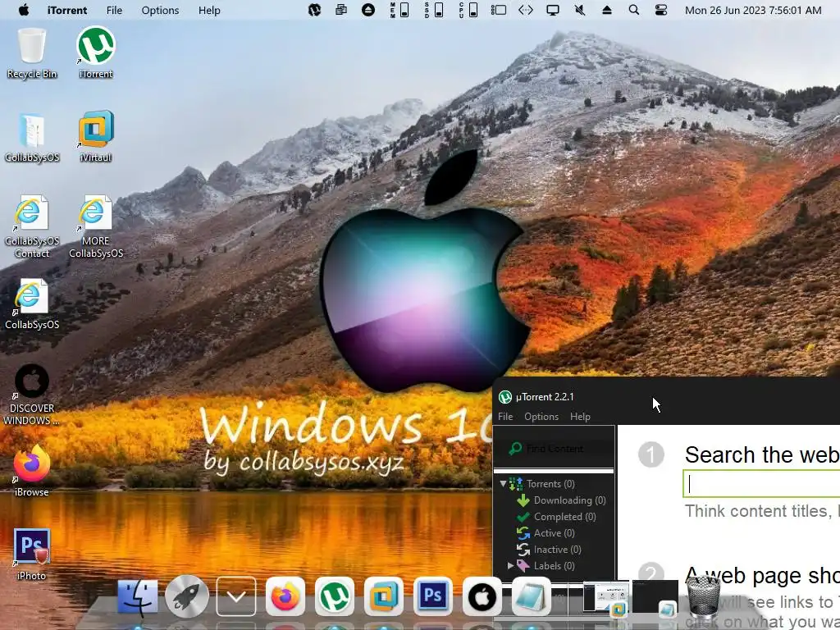Click the Search the web input box

coord(761,484)
